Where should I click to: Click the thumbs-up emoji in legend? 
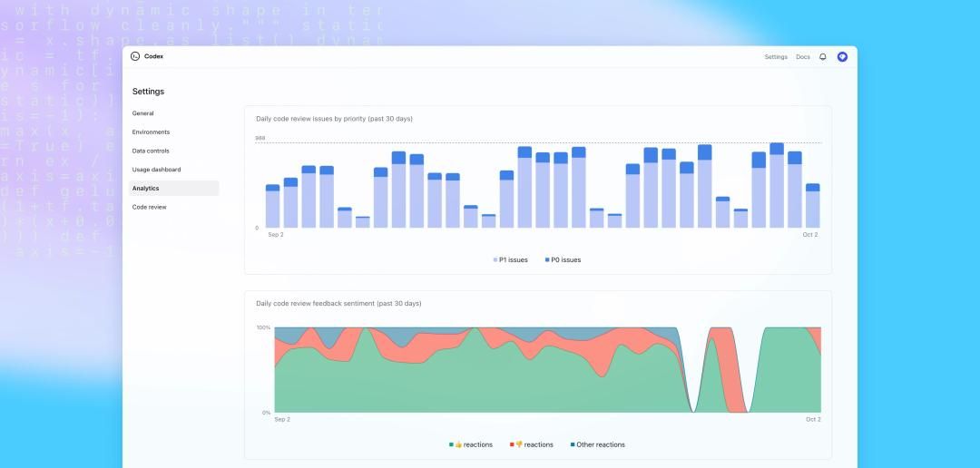[458, 445]
